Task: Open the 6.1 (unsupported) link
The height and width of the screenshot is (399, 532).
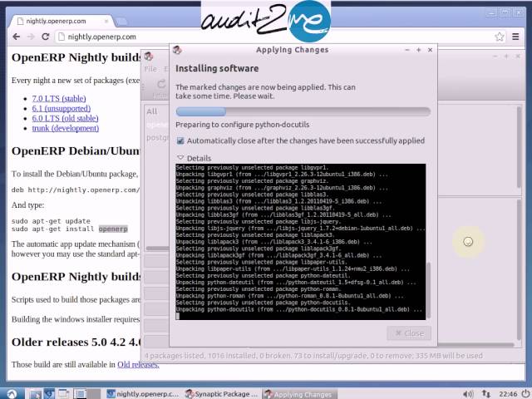Action: [62, 108]
